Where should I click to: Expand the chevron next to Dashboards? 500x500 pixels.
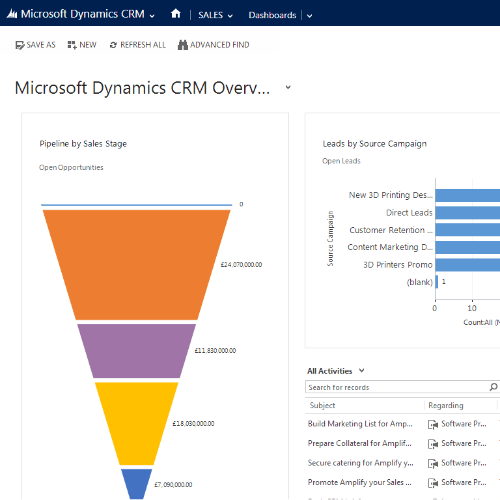[309, 16]
